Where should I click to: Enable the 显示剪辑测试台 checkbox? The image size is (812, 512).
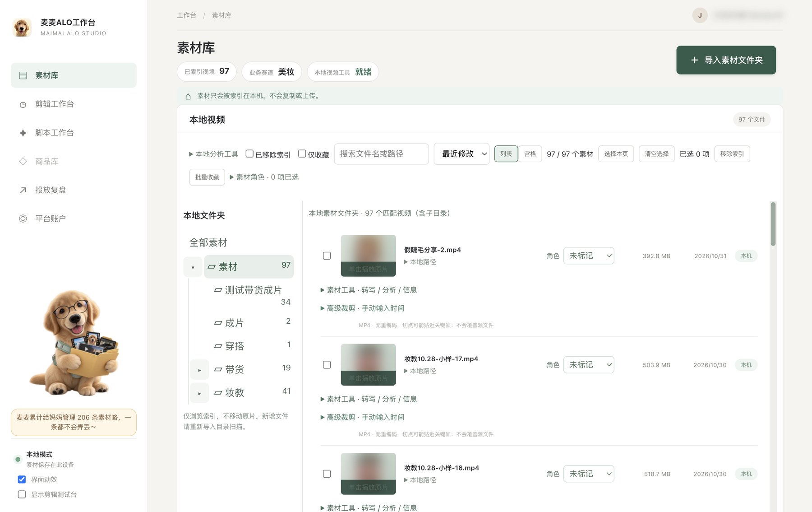pyautogui.click(x=22, y=494)
